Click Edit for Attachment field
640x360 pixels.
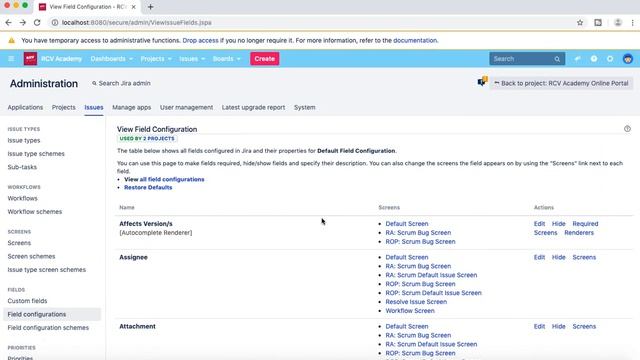point(539,327)
